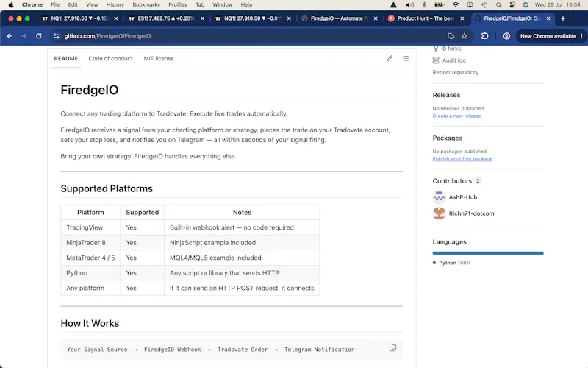Image resolution: width=588 pixels, height=368 pixels.
Task: Open the History menu
Action: tap(115, 5)
